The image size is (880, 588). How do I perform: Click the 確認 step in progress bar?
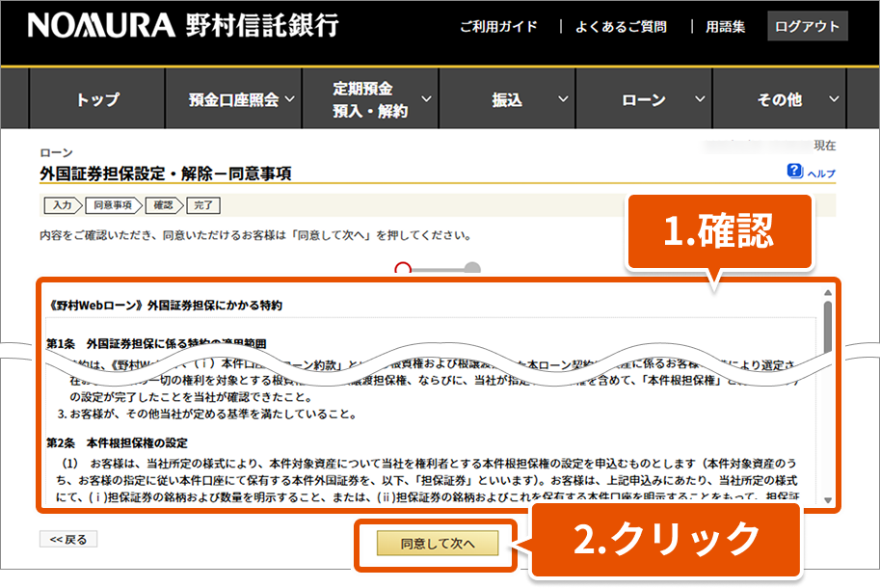(x=164, y=204)
